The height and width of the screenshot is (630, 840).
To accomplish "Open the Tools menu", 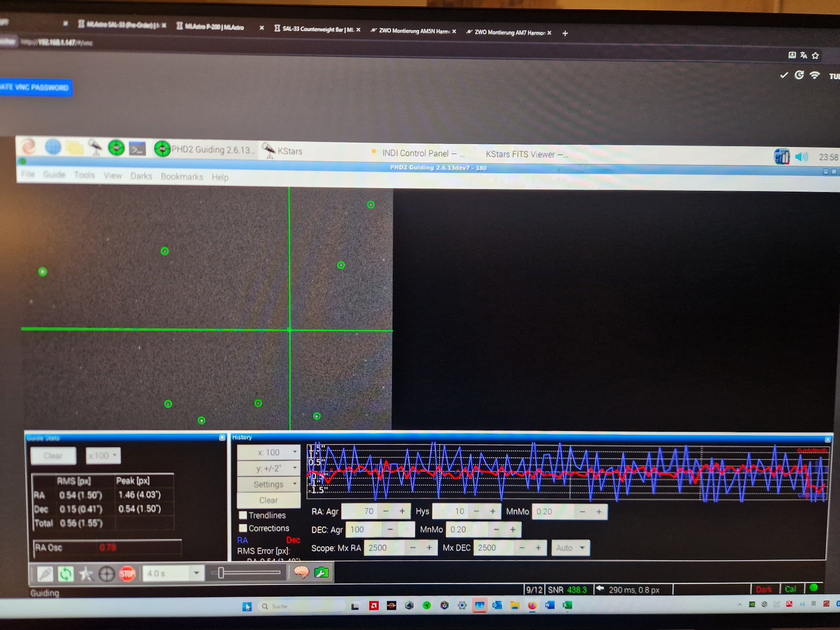I will [84, 175].
